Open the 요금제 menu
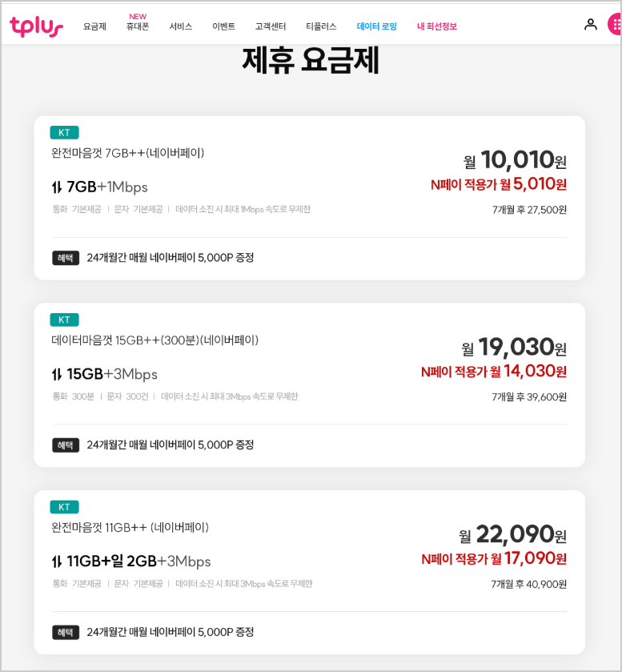The image size is (622, 672). [94, 26]
